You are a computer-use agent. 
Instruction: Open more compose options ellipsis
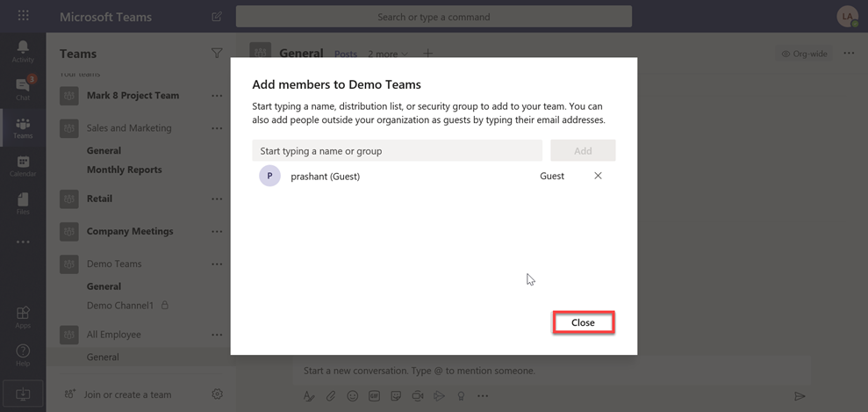click(483, 396)
